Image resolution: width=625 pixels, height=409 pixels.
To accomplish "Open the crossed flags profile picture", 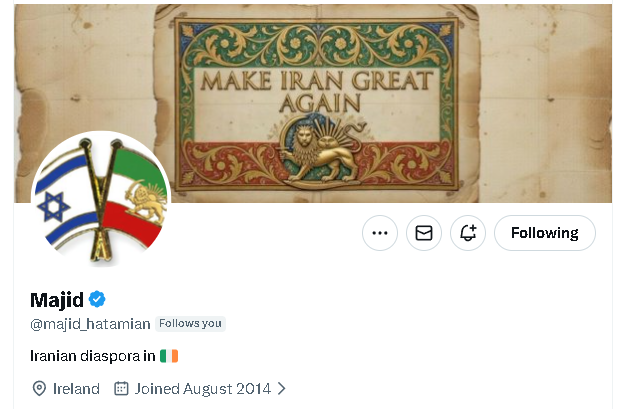I will coord(100,199).
